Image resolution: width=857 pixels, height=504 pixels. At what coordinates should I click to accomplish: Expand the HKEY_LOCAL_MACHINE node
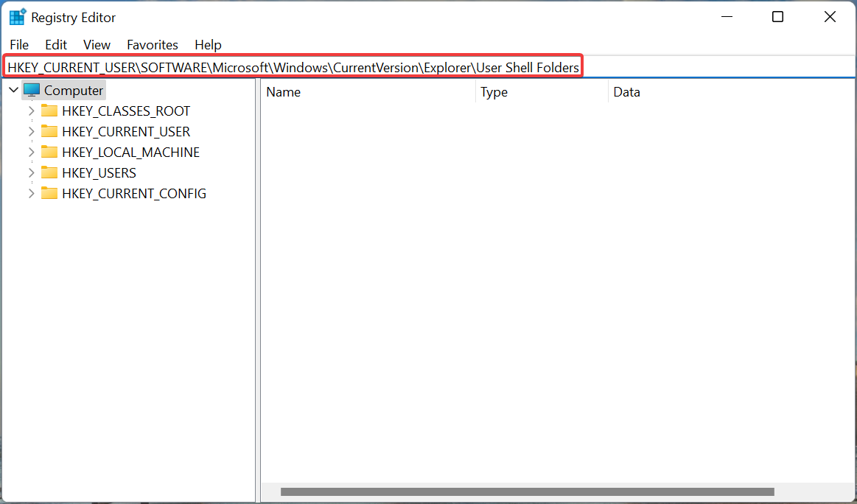tap(31, 152)
